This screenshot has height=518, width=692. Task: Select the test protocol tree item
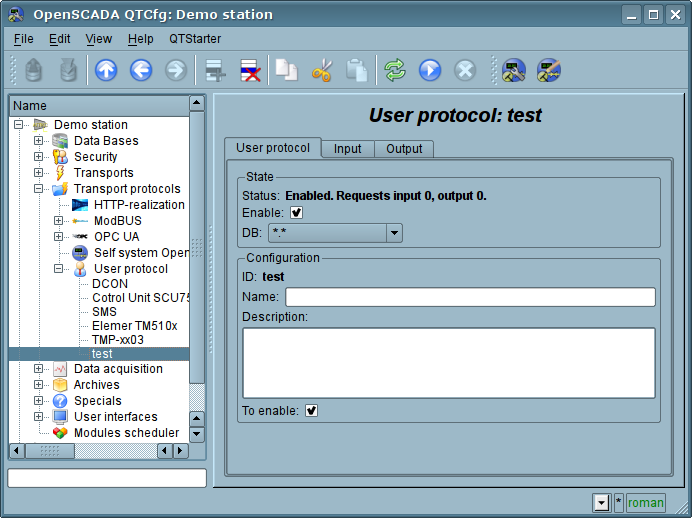pyautogui.click(x=102, y=354)
